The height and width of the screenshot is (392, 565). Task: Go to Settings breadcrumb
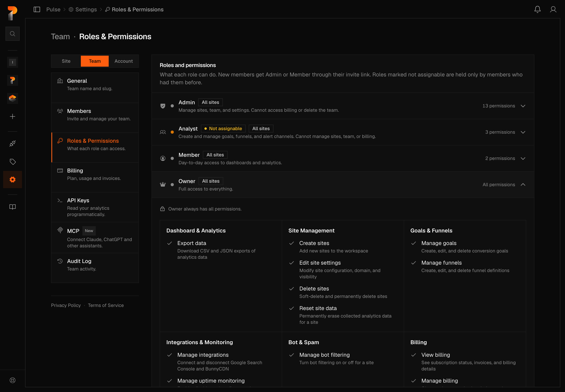[83, 9]
